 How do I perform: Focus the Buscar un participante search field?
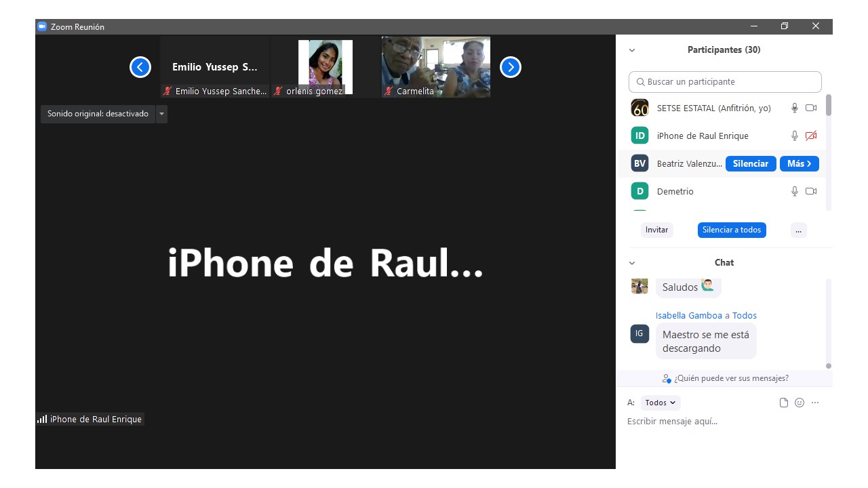click(725, 82)
